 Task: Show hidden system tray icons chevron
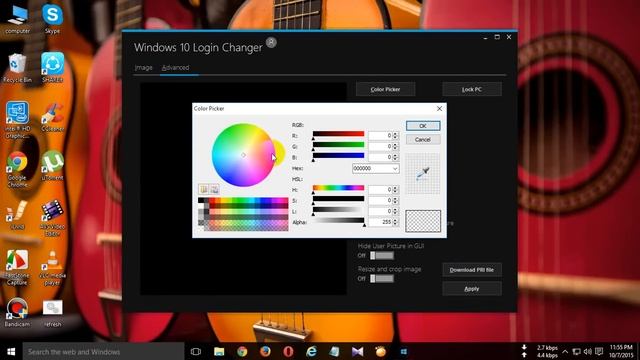565,351
